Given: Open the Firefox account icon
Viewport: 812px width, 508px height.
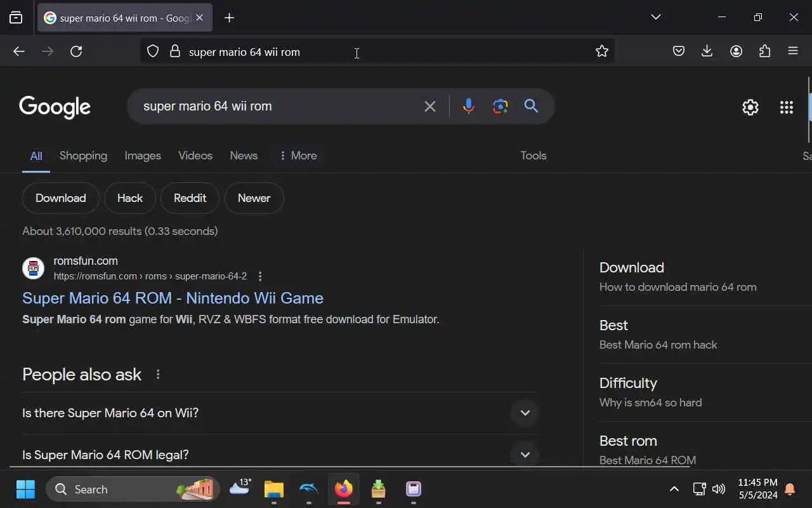Looking at the screenshot, I should pos(736,51).
